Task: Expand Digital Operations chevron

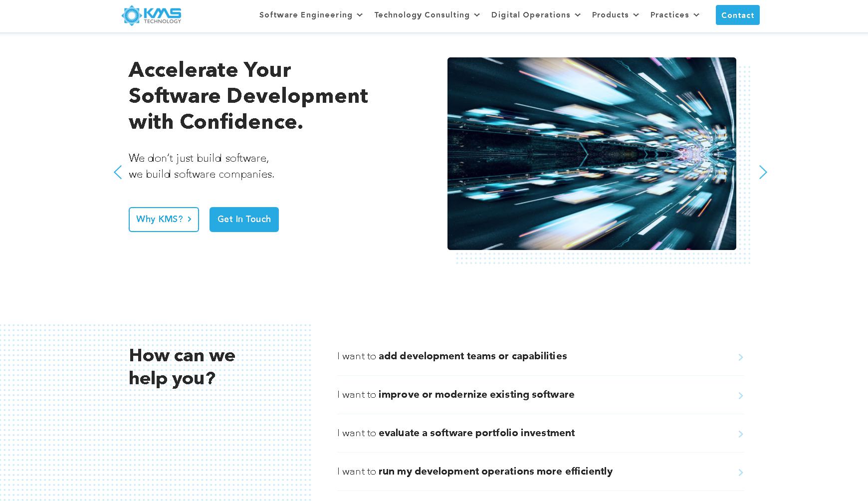Action: click(x=578, y=15)
